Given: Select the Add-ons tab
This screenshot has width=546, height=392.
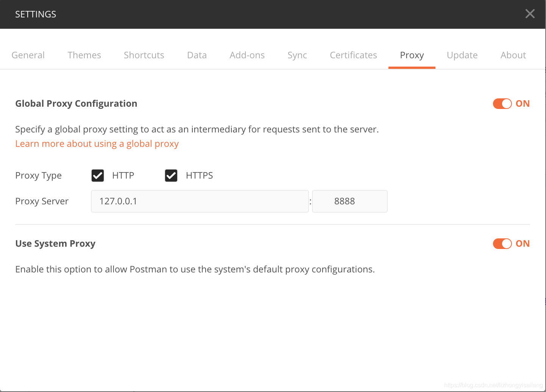Looking at the screenshot, I should click(x=247, y=55).
